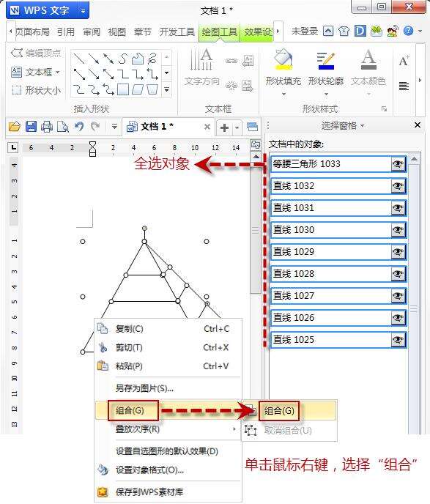The image size is (430, 504).
Task: Choose 复制(C) from context menu
Action: 168,329
